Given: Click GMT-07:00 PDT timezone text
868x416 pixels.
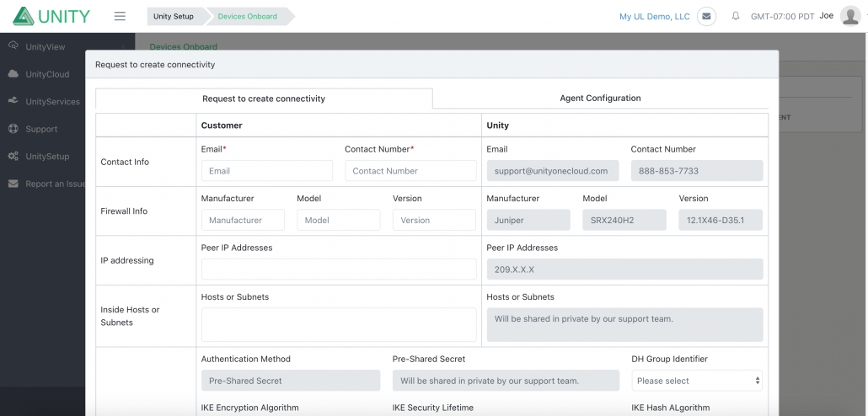Looking at the screenshot, I should [782, 17].
